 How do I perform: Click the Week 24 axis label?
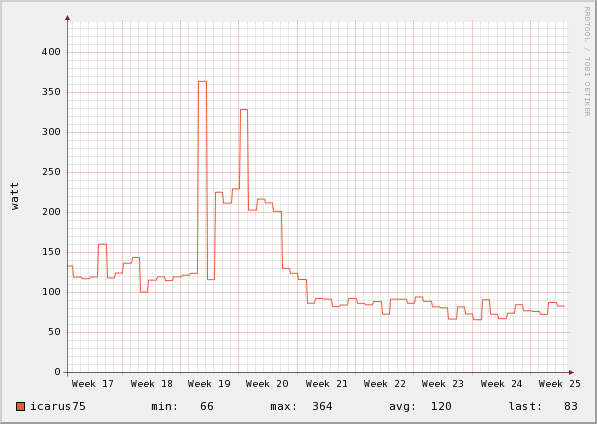pos(501,384)
